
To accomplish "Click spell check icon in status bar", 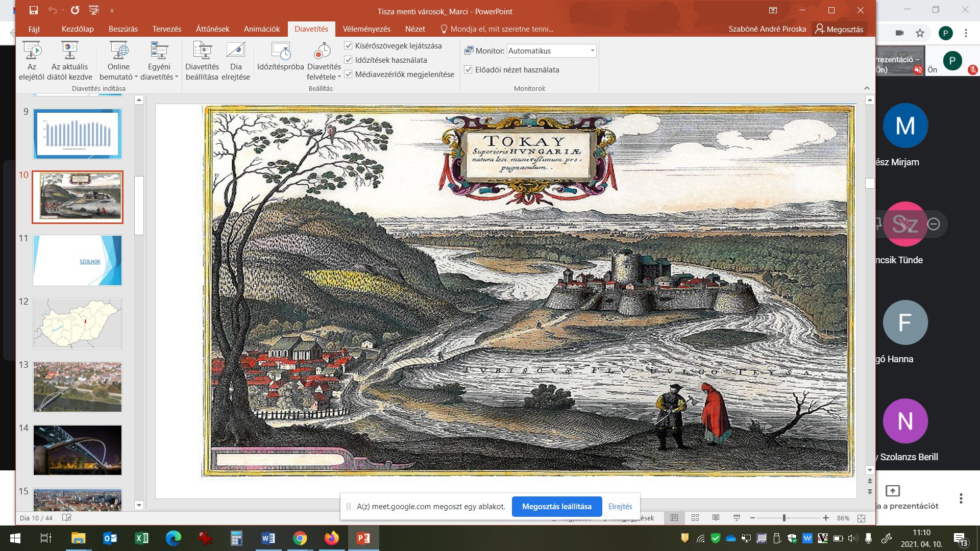I will click(x=66, y=518).
